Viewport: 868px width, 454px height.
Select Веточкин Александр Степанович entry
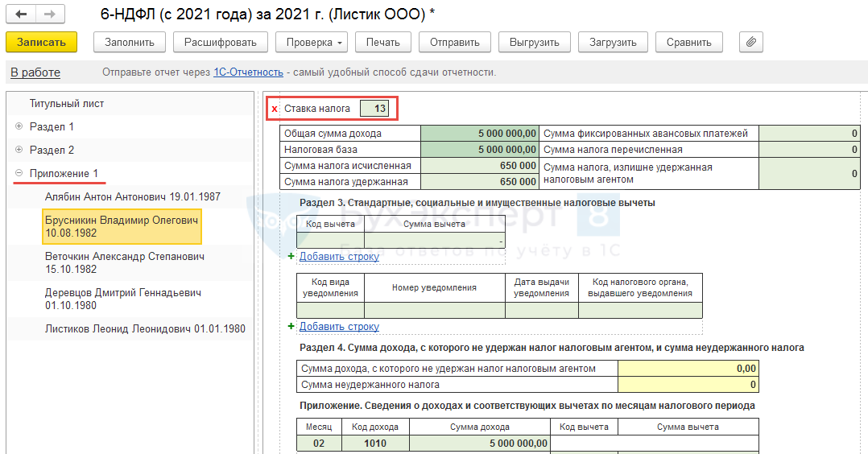pyautogui.click(x=125, y=262)
